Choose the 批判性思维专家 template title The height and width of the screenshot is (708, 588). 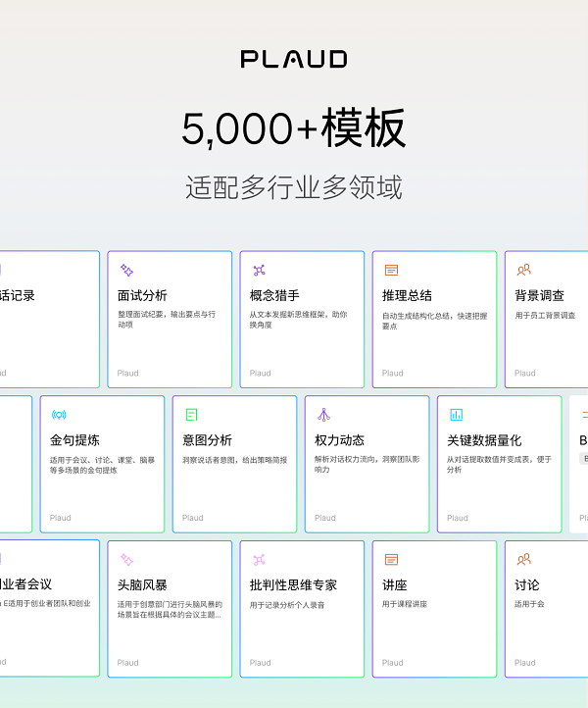pyautogui.click(x=293, y=585)
